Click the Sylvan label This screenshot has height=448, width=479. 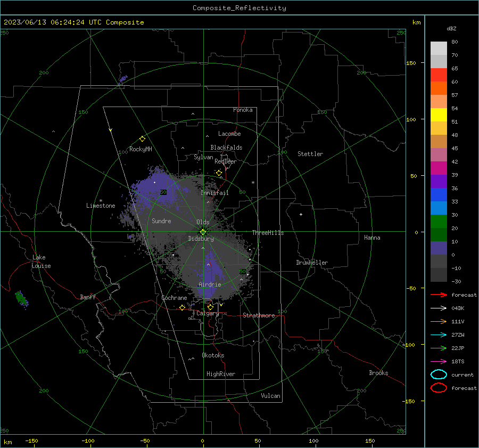tap(203, 157)
